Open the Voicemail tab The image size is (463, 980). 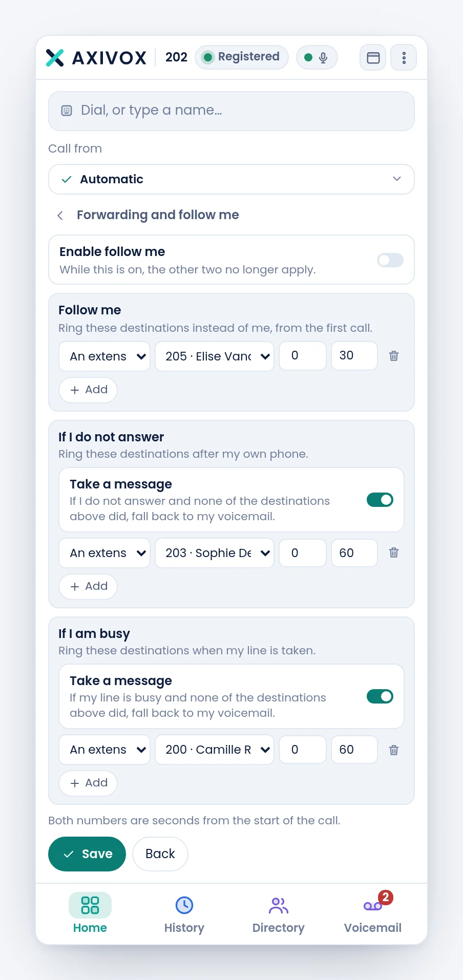[x=373, y=914]
